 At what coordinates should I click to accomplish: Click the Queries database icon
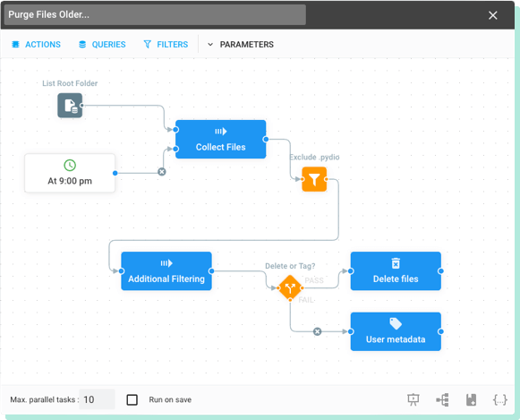[82, 45]
